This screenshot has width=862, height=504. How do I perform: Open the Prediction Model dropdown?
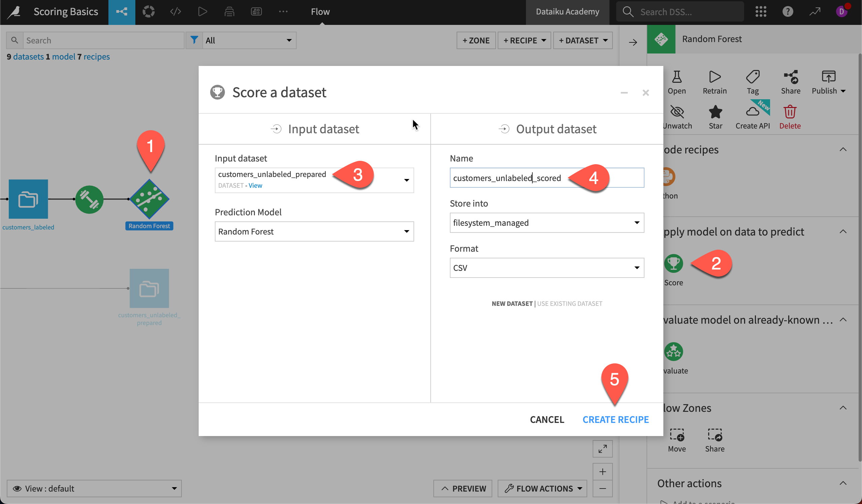coord(314,231)
